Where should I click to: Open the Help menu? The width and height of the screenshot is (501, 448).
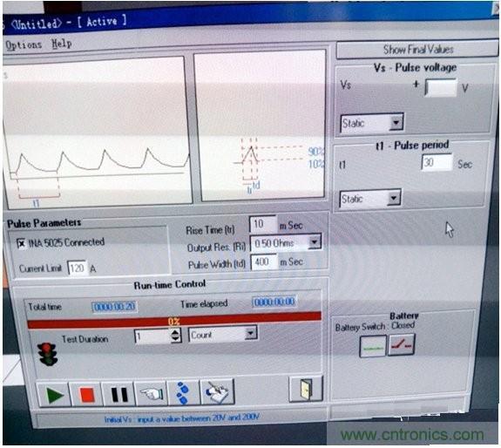[x=62, y=44]
